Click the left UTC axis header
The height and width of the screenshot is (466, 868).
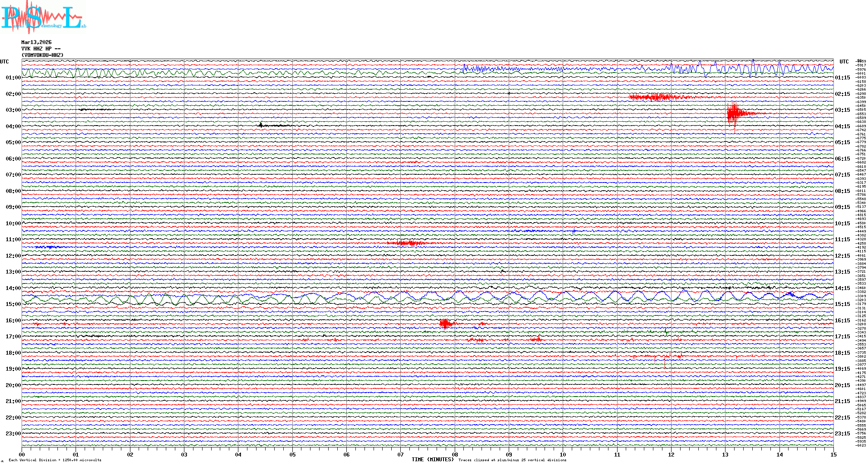(x=4, y=62)
